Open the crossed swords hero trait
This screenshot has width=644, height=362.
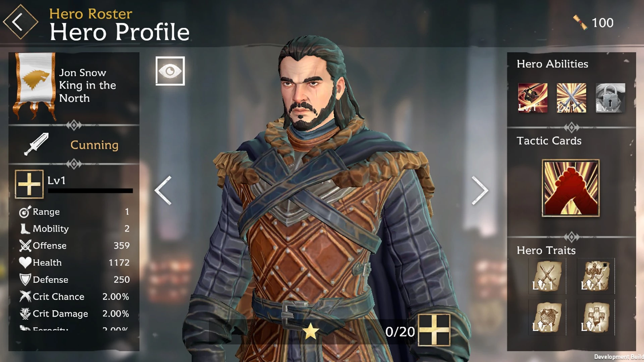tap(547, 276)
